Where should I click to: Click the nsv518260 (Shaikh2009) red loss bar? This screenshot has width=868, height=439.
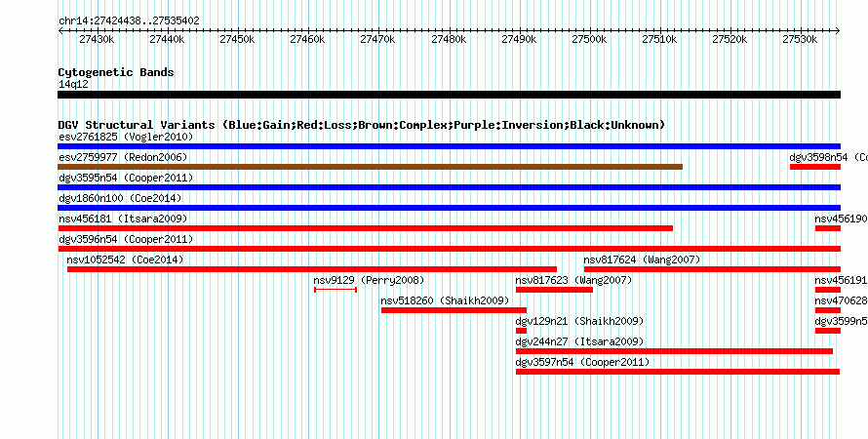454,310
